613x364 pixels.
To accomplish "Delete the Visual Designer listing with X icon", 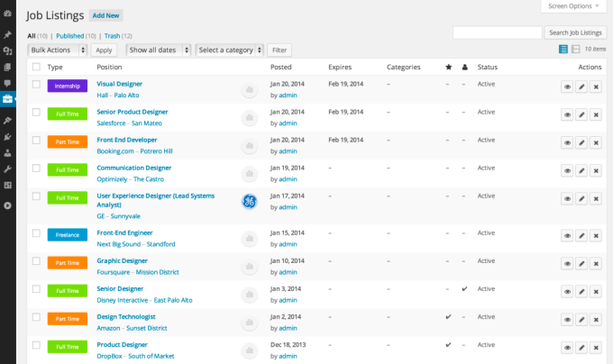I will (x=596, y=86).
